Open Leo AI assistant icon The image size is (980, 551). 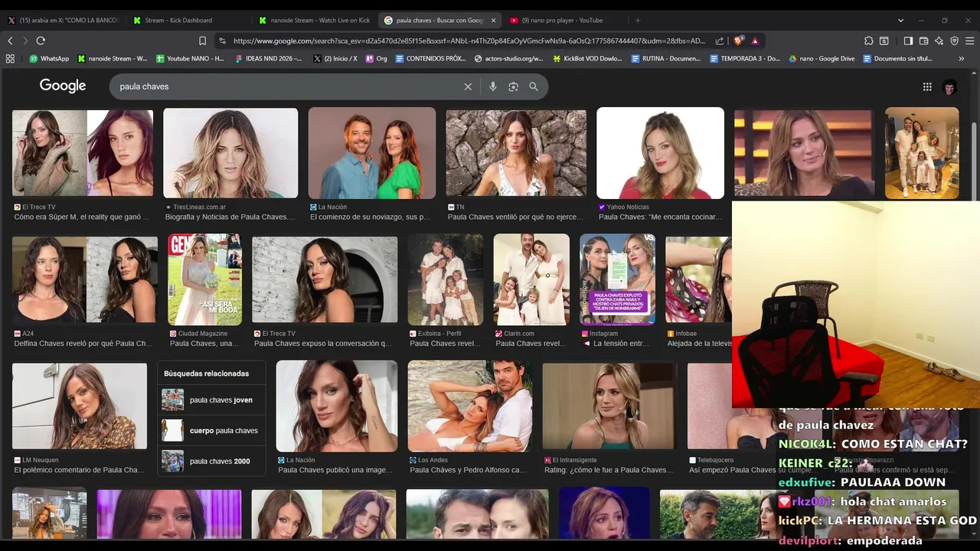tap(939, 41)
